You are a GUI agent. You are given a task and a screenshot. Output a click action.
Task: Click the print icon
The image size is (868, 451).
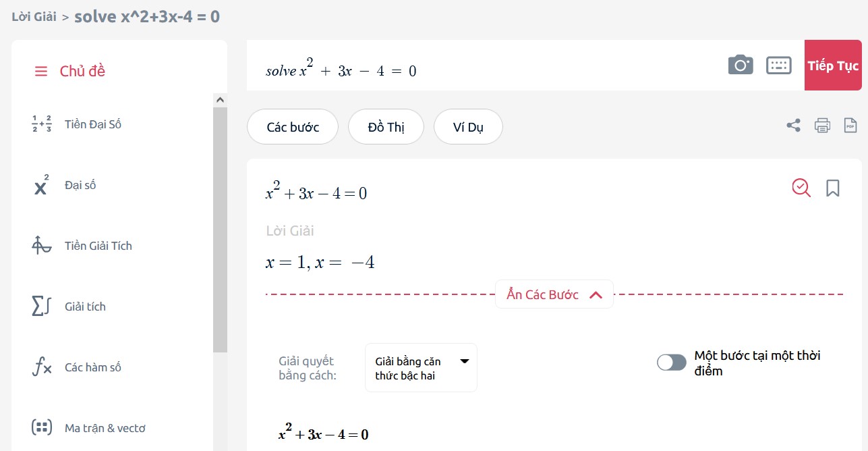tap(822, 125)
